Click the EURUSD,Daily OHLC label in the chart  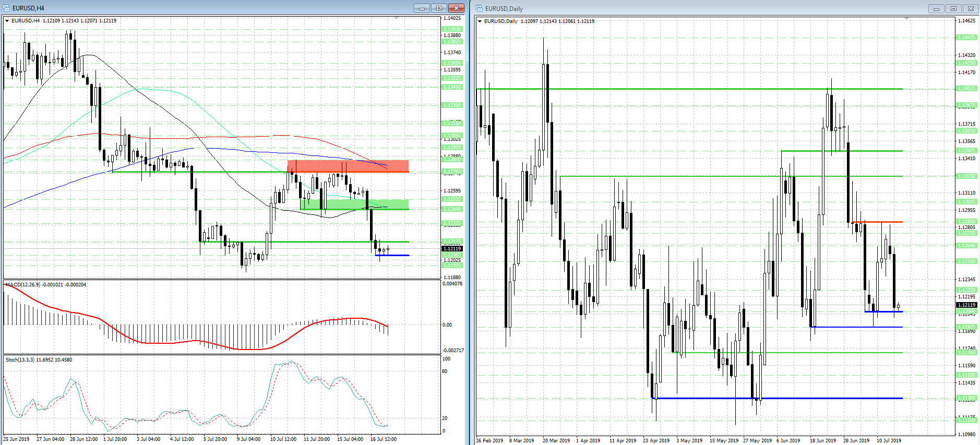coord(539,21)
